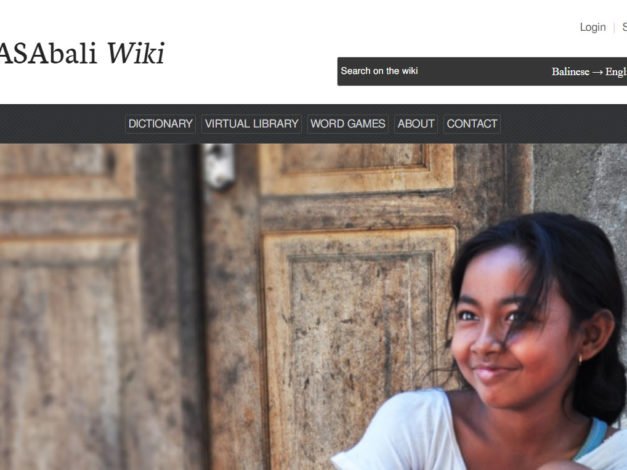
Task: Focus the 'Search on the wiki' field
Action: (x=440, y=71)
